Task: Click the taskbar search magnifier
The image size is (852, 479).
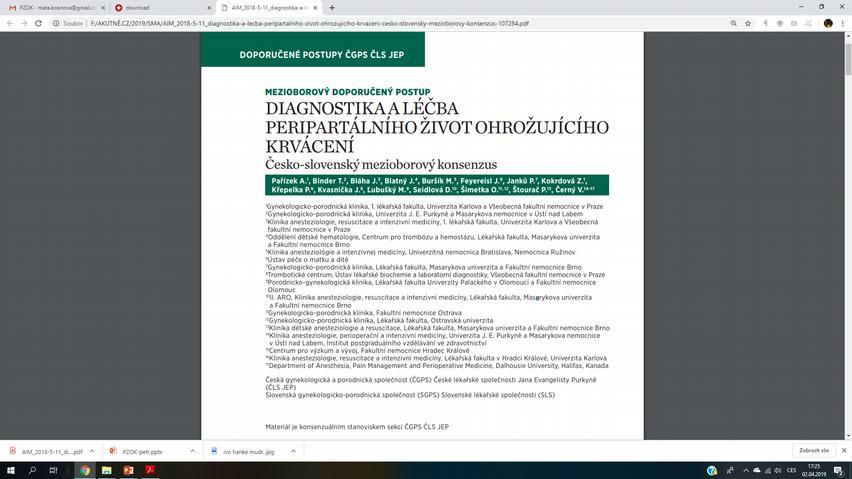Action: [x=32, y=470]
